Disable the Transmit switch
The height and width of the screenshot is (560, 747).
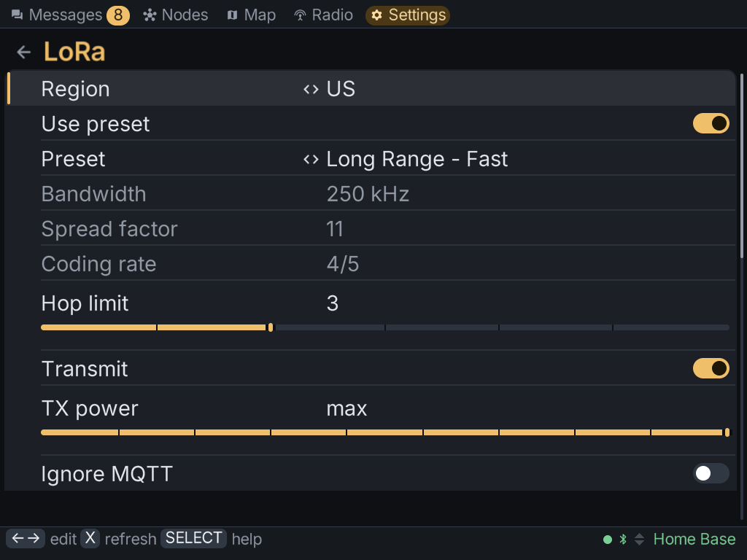click(x=711, y=368)
